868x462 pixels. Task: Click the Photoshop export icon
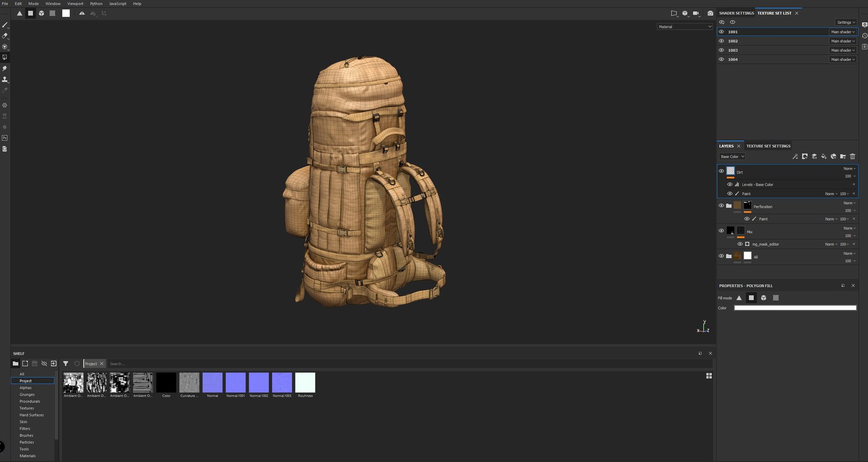[x=5, y=138]
